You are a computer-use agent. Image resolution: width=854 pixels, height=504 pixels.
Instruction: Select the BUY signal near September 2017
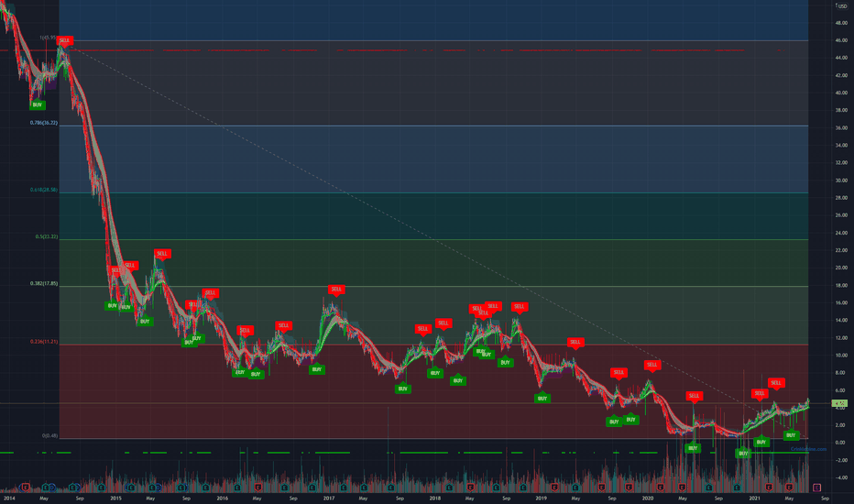click(x=403, y=389)
